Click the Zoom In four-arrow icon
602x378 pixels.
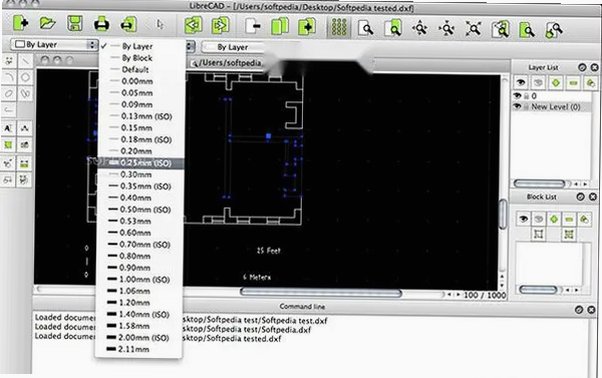tap(420, 28)
